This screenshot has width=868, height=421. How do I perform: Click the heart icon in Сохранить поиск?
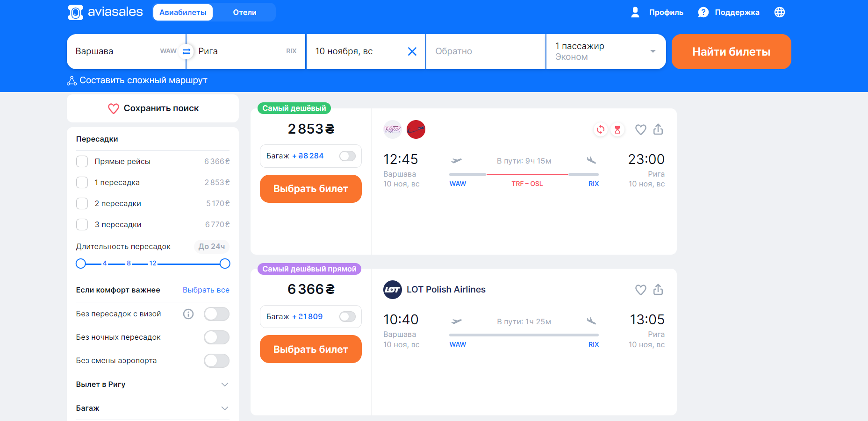point(113,108)
